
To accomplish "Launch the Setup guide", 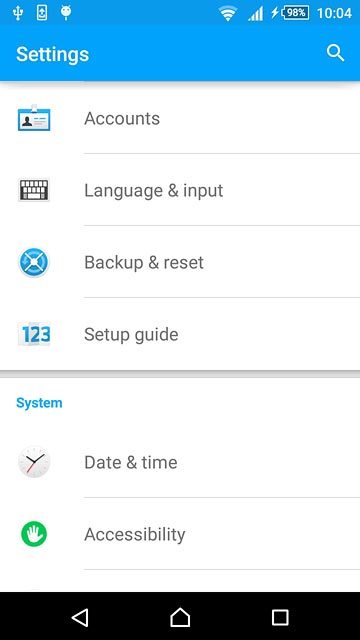I will [180, 334].
